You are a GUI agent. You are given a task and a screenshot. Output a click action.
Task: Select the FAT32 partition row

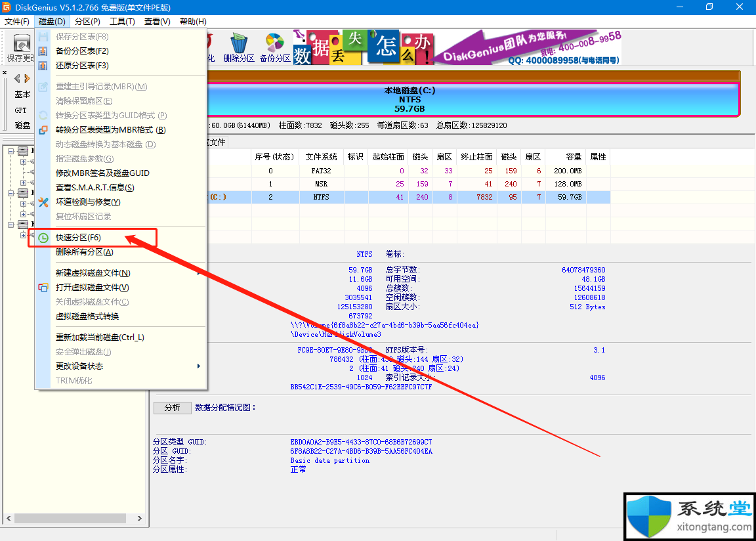tap(409, 171)
